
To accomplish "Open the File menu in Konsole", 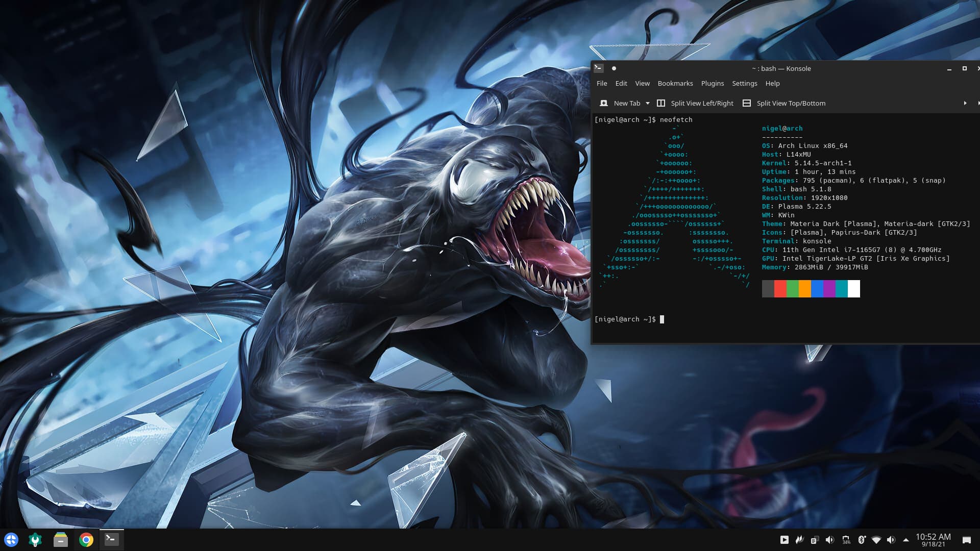I will 602,83.
